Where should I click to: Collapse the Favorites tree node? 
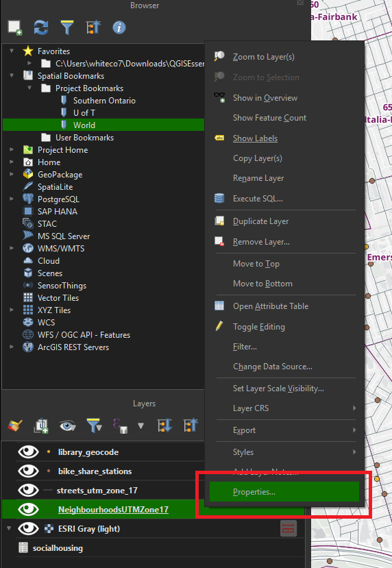tap(12, 51)
